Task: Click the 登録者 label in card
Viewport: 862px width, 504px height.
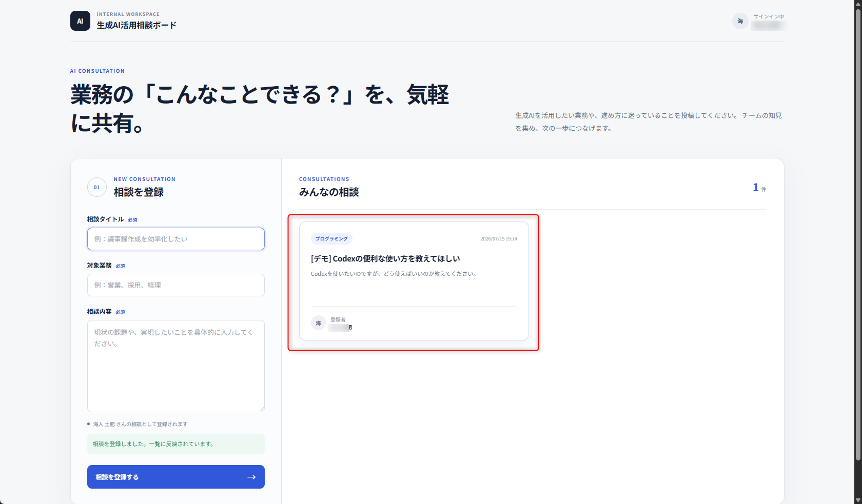Action: tap(338, 319)
